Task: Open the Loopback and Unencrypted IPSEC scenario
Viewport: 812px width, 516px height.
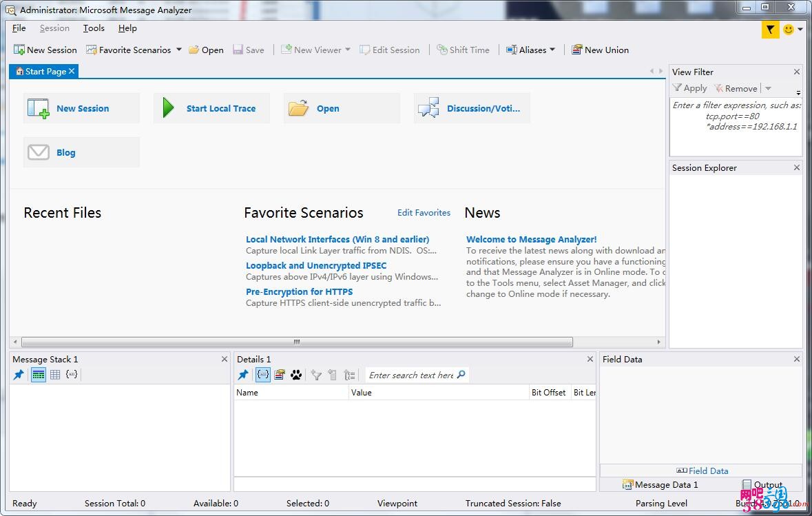Action: click(316, 265)
